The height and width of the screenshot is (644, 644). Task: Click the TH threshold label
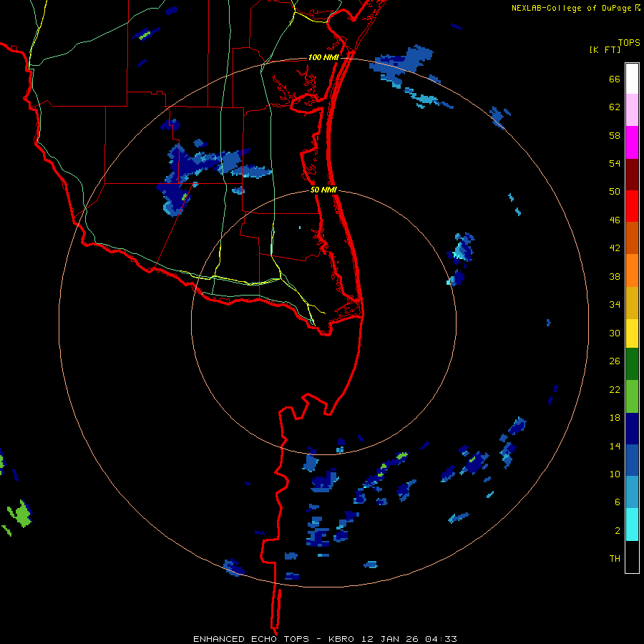click(615, 559)
